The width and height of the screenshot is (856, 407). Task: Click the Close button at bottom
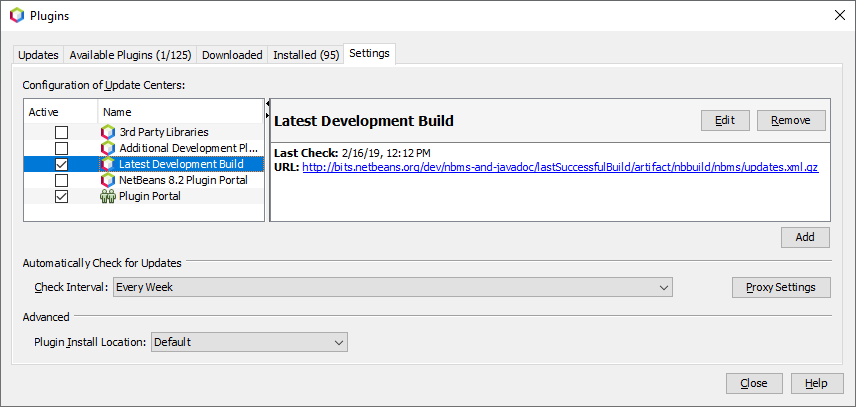coord(754,384)
